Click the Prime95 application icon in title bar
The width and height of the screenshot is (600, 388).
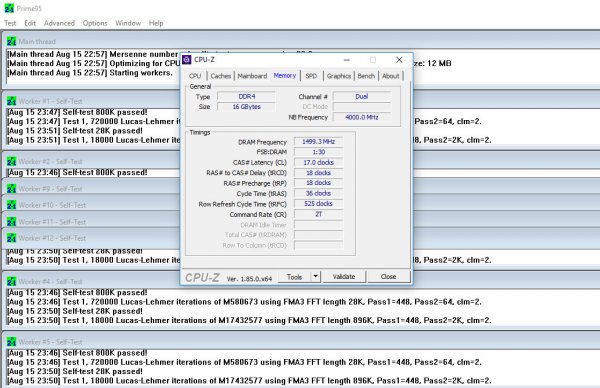point(8,8)
